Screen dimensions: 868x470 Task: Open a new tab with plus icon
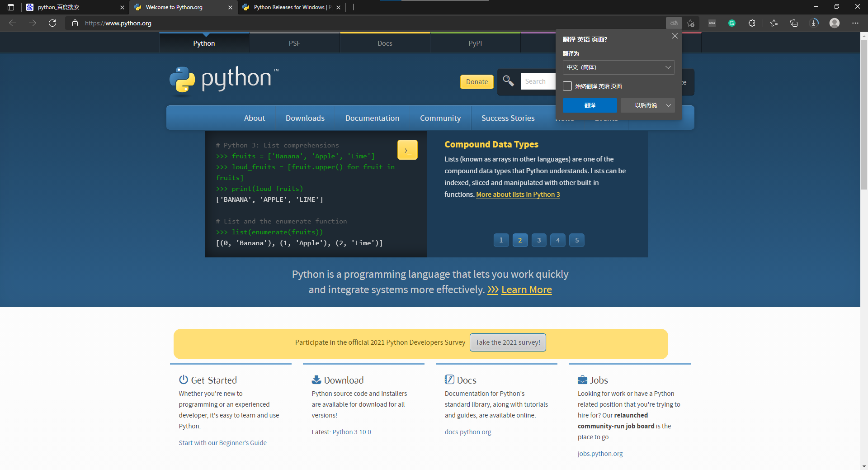point(354,7)
